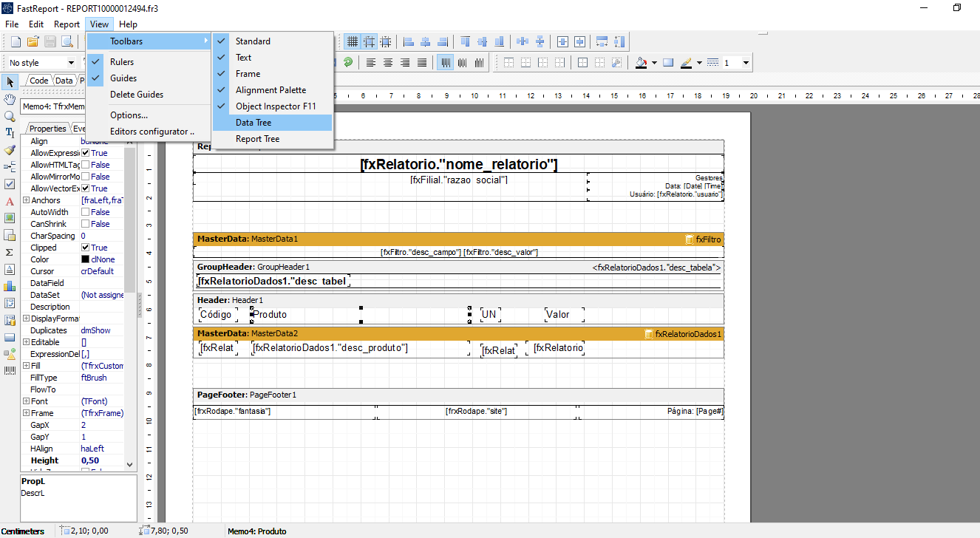Select the Copy Format paintbrush tool
Viewport: 980px width, 538px height.
10,150
